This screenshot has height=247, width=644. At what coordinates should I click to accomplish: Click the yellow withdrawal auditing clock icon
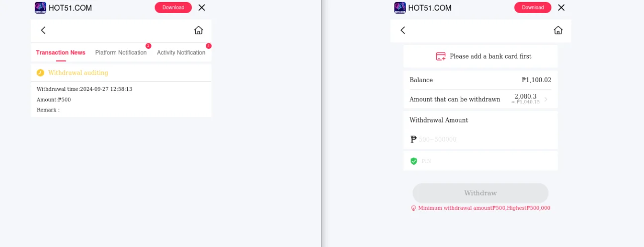pyautogui.click(x=40, y=73)
